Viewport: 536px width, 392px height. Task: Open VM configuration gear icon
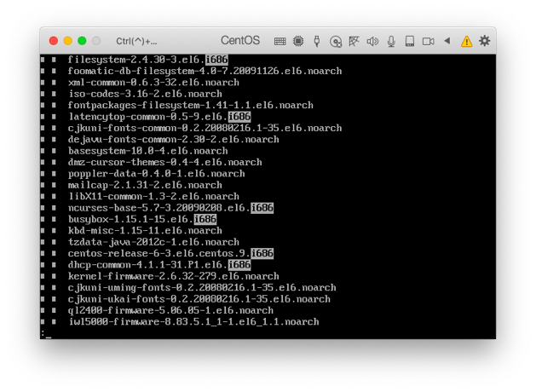(x=484, y=41)
